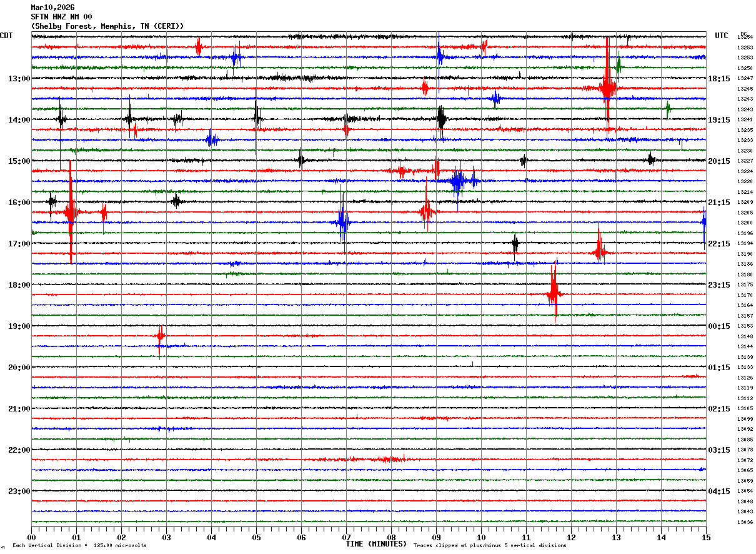Click the '11' minute axis tick label
Viewport: 756px width, 554px height.
tap(526, 537)
